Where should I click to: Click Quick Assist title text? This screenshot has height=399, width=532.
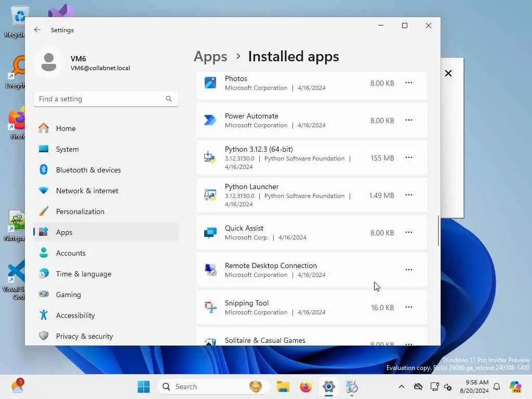pyautogui.click(x=244, y=229)
